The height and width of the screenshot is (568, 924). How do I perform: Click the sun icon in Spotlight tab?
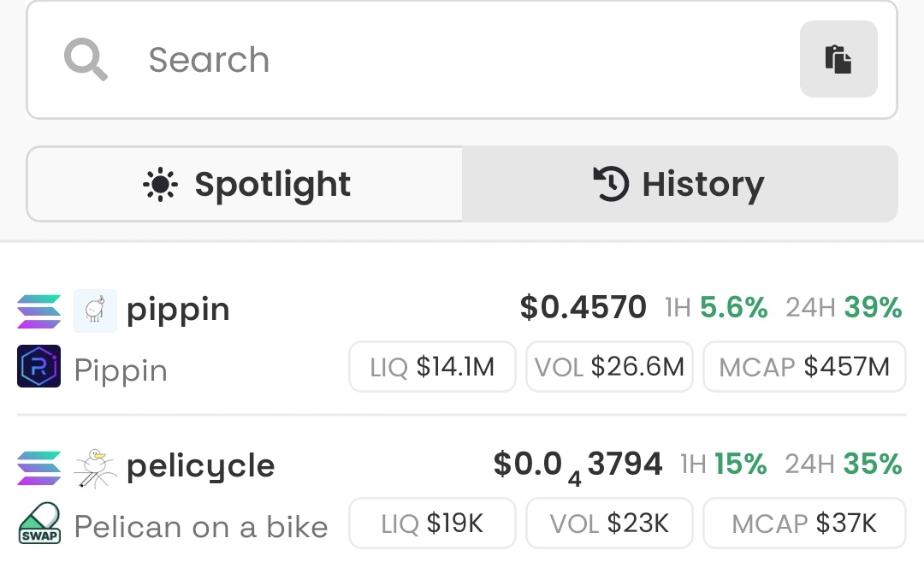pyautogui.click(x=160, y=185)
